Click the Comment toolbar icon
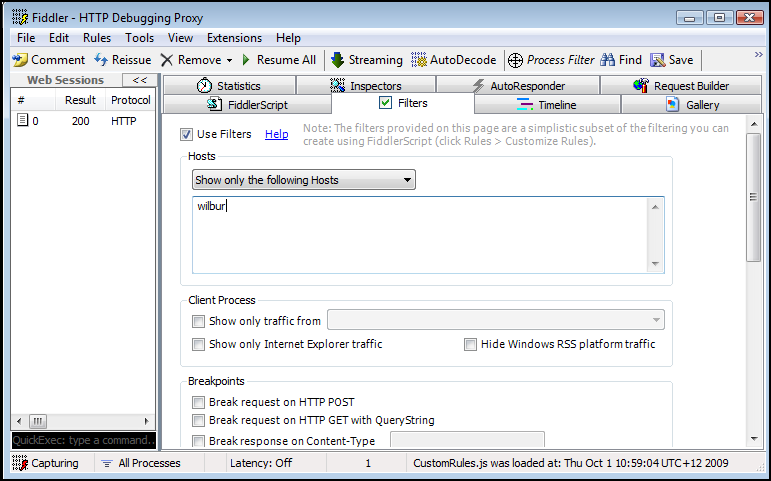The image size is (771, 481). 20,60
